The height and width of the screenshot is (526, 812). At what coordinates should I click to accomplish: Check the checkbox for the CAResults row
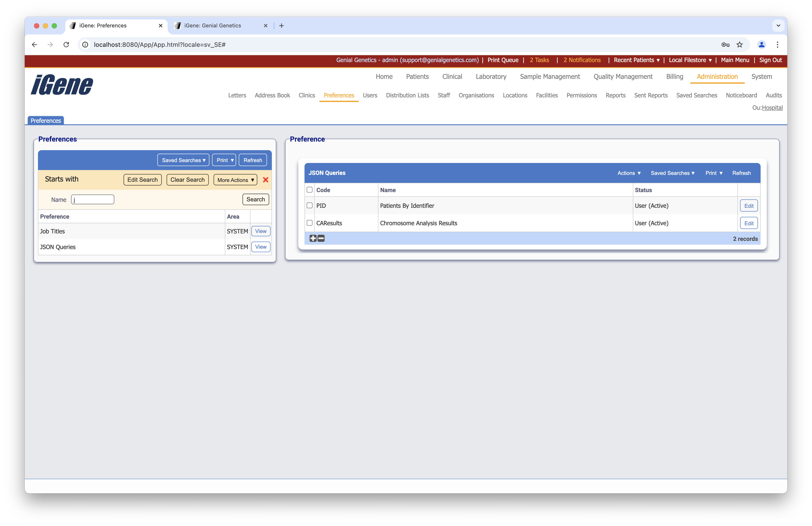point(309,223)
